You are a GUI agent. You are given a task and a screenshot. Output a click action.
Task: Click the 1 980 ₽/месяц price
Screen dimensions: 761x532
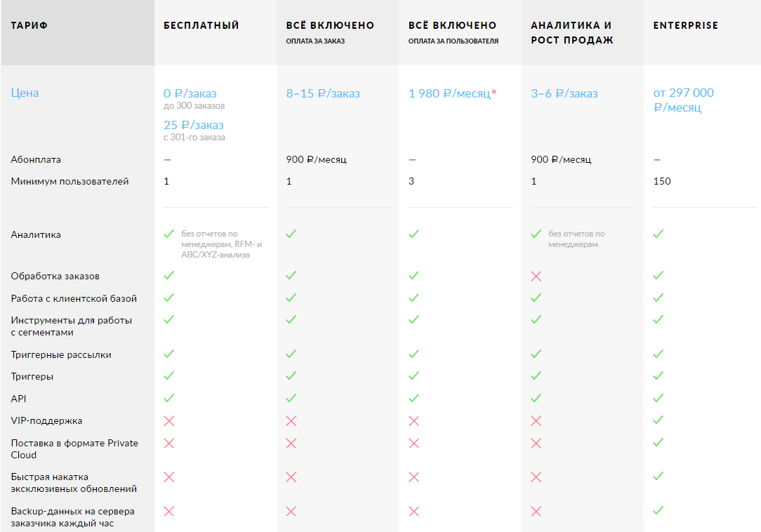click(452, 93)
